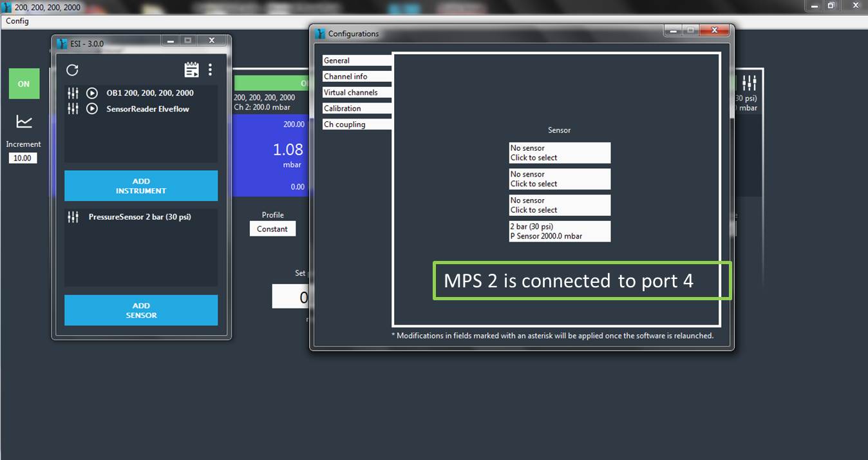The image size is (868, 460).
Task: Click the refresh icon in ESI window
Action: [x=73, y=70]
